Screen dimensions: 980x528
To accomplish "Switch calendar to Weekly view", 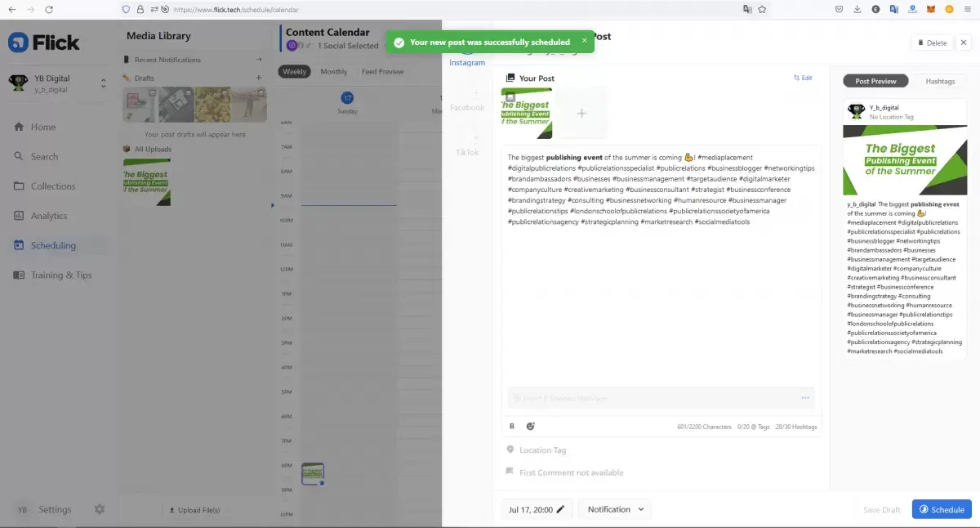I will (x=295, y=72).
